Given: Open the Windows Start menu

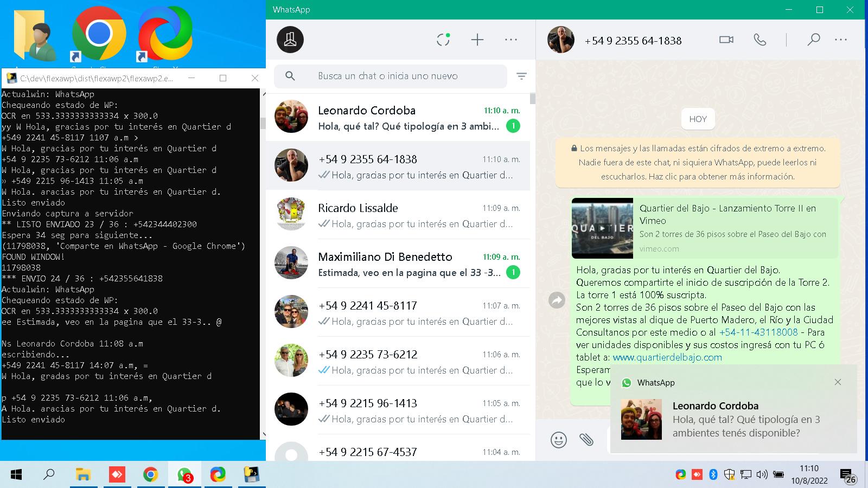Looking at the screenshot, I should click(x=16, y=475).
